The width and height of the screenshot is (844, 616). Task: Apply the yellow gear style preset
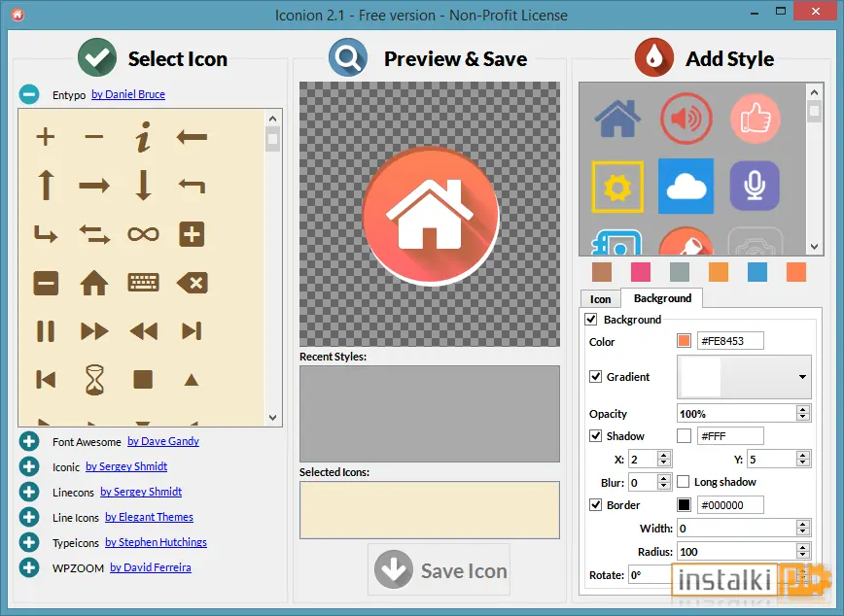(x=617, y=187)
